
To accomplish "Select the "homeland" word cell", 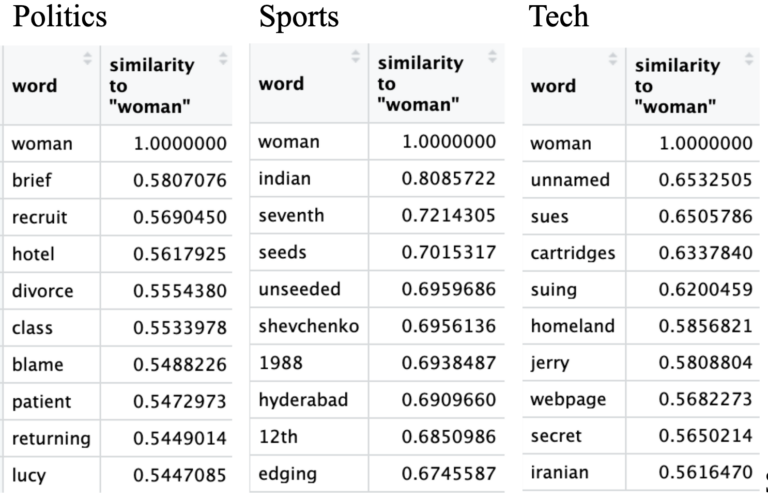I will (568, 327).
